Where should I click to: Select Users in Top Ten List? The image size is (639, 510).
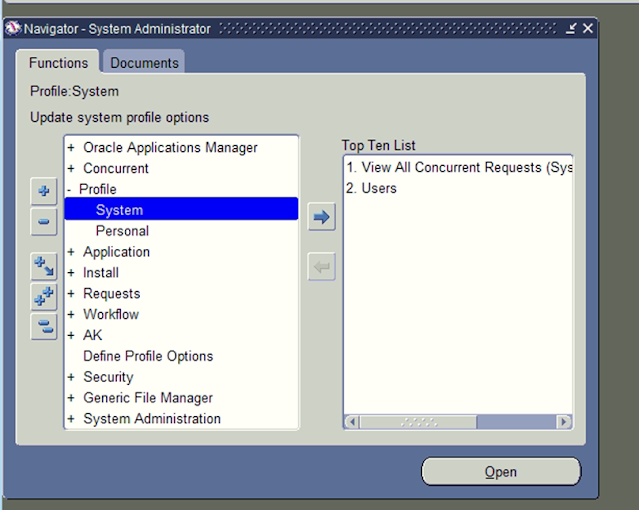pos(378,189)
